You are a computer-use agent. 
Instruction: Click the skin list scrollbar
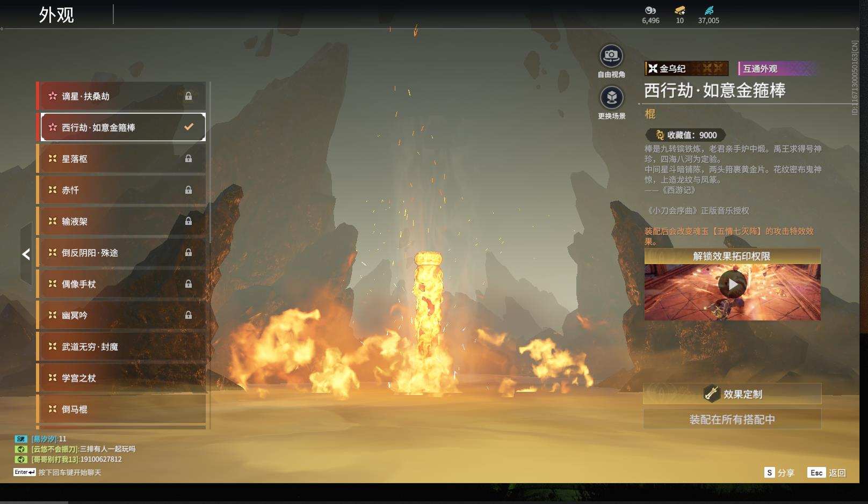[209, 161]
